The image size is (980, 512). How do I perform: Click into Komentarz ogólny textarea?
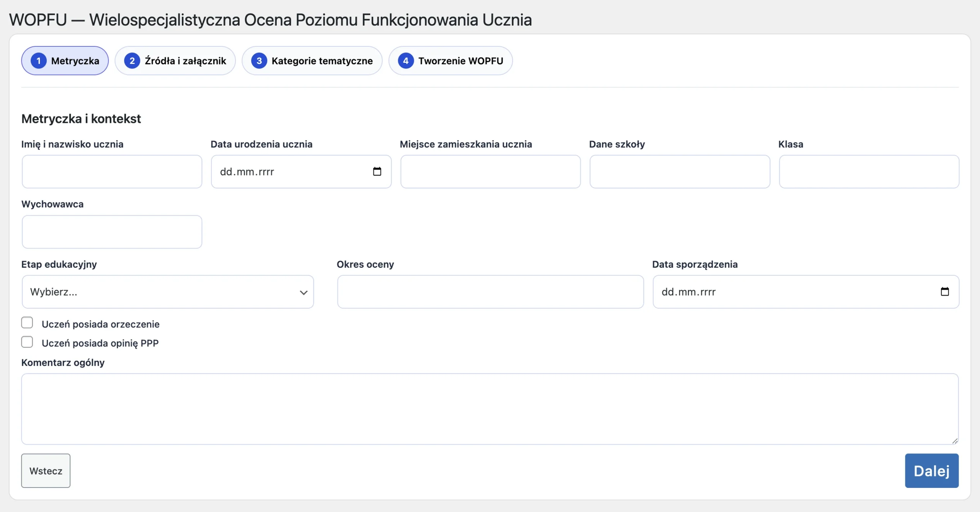coord(490,409)
